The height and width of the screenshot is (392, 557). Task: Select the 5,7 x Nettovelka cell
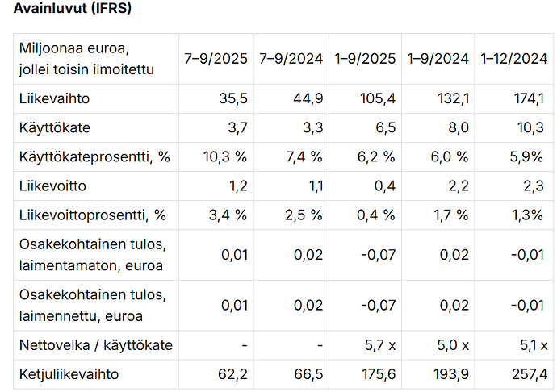378,345
